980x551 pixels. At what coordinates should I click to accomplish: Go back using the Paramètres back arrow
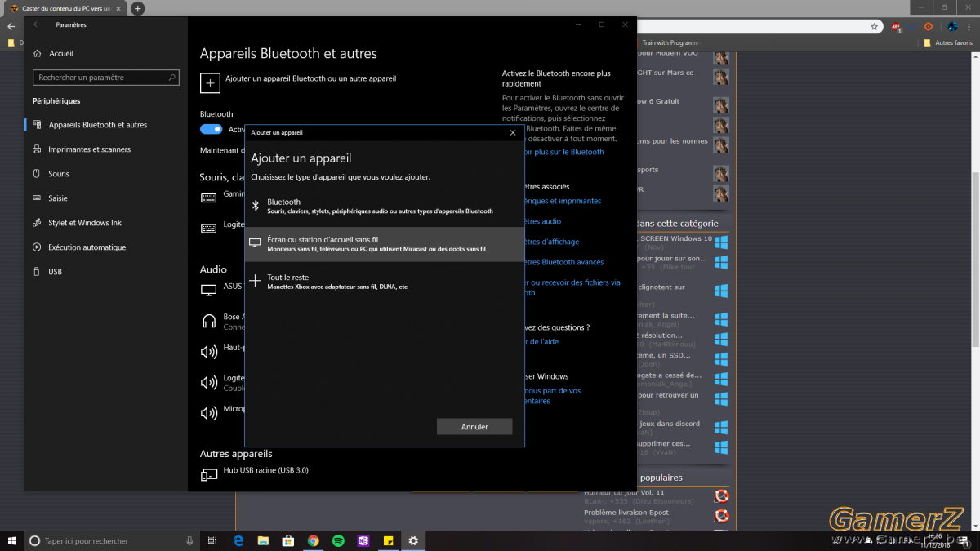pyautogui.click(x=37, y=25)
